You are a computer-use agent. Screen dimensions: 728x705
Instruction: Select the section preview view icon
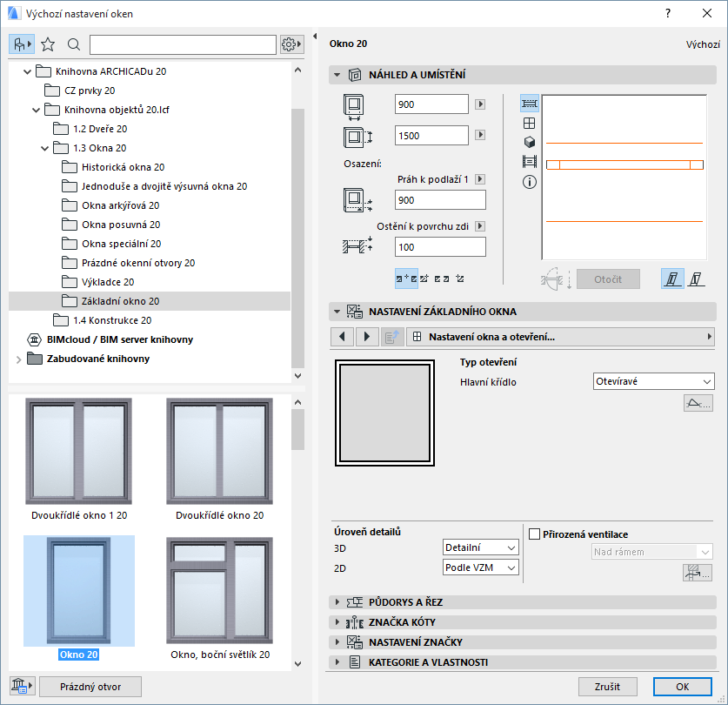click(529, 162)
